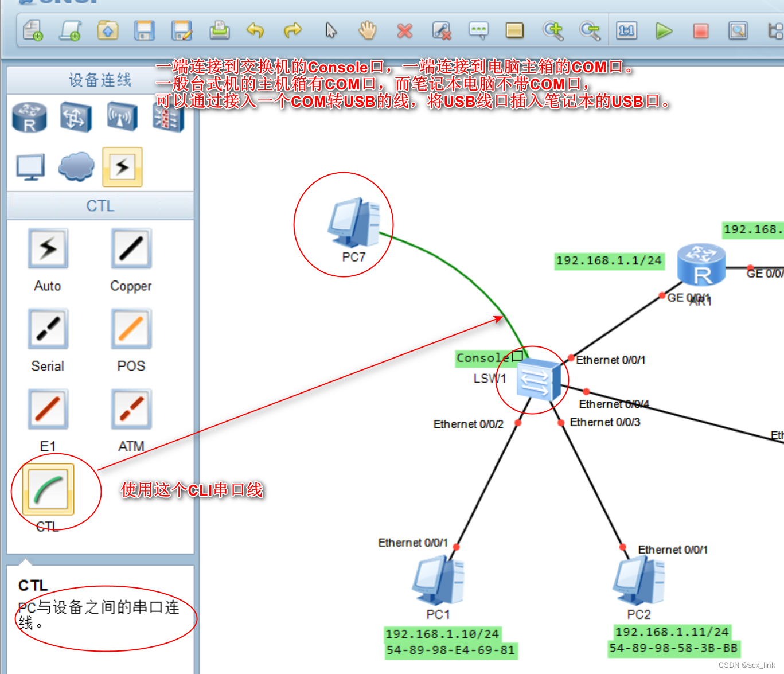Viewport: 784px width, 674px height.
Task: Choose the PC terminal device category
Action: point(30,167)
